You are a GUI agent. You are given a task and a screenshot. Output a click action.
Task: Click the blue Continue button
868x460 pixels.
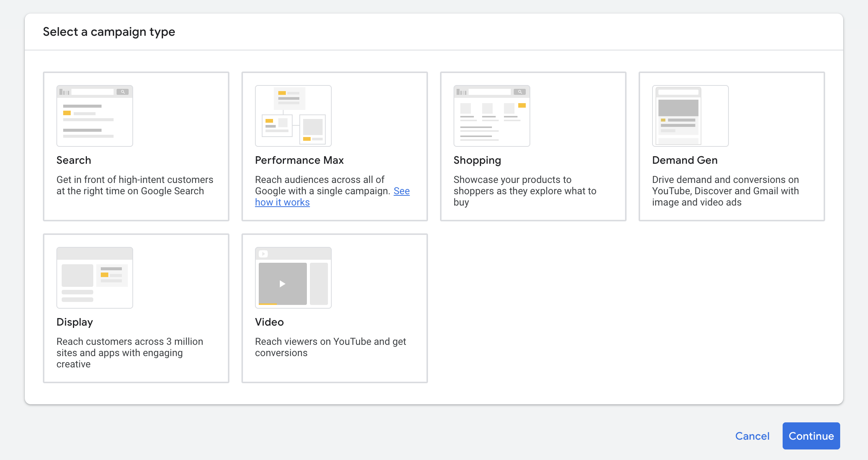point(811,436)
